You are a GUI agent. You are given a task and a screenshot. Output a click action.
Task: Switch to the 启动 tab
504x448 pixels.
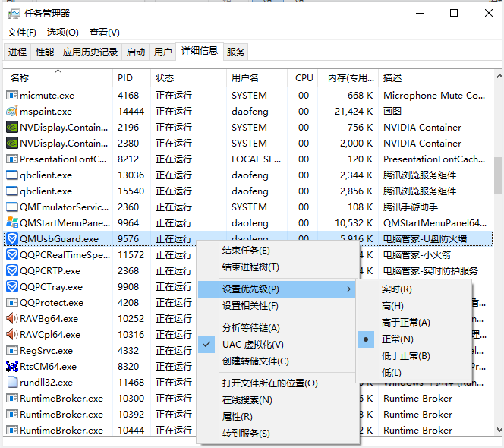point(136,52)
